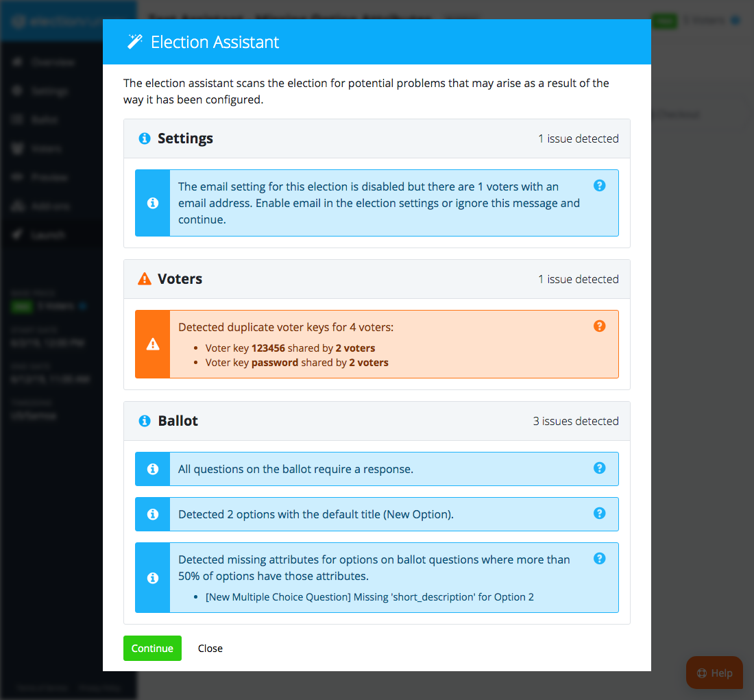The width and height of the screenshot is (754, 700).
Task: Click the info icon next to Ballot heading
Action: (145, 421)
